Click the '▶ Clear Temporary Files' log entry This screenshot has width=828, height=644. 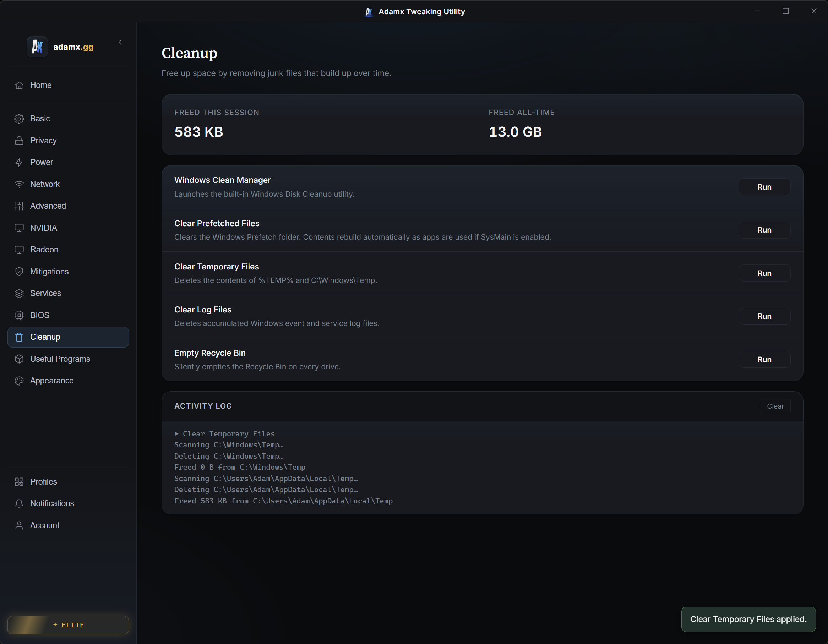(224, 433)
